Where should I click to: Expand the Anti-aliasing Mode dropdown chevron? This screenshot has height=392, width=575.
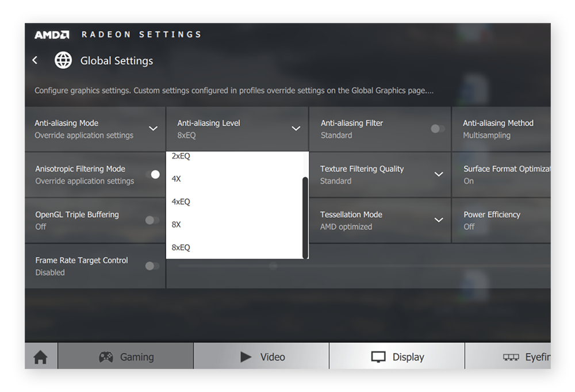(x=154, y=129)
